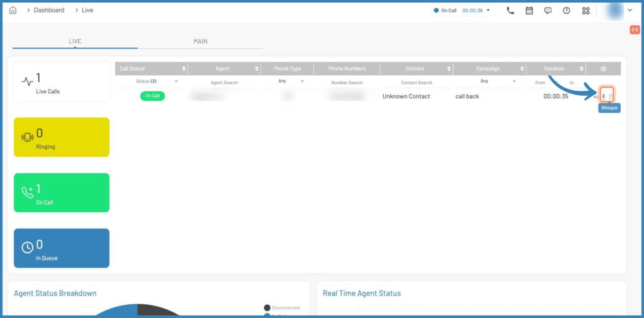Screen dimensions: 644x318
Task: Expand the On Call status dropdown
Action: pos(489,11)
